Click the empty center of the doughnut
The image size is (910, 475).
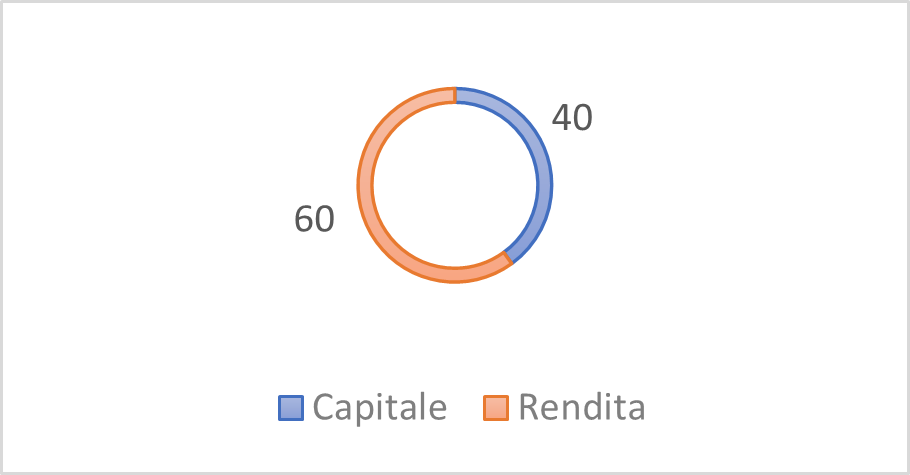[455, 185]
